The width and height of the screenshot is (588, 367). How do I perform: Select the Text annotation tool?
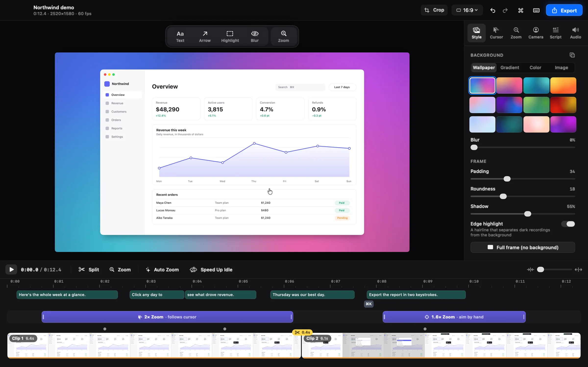point(180,37)
